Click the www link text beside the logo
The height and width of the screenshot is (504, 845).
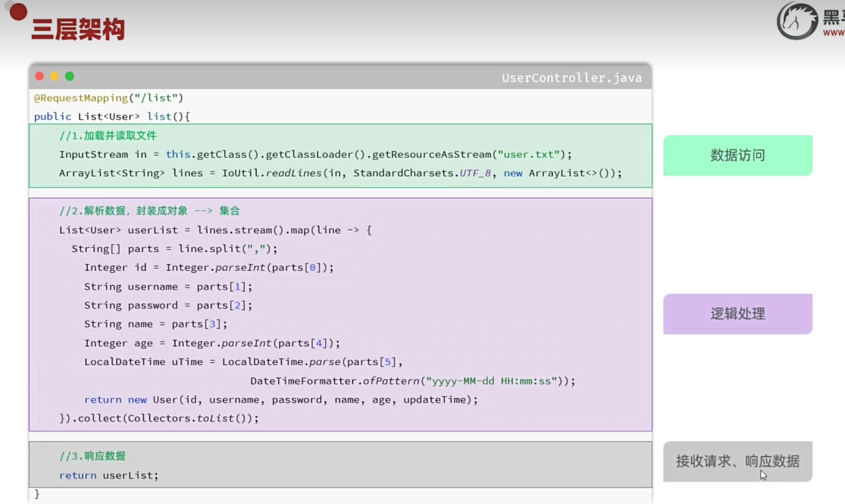click(833, 33)
